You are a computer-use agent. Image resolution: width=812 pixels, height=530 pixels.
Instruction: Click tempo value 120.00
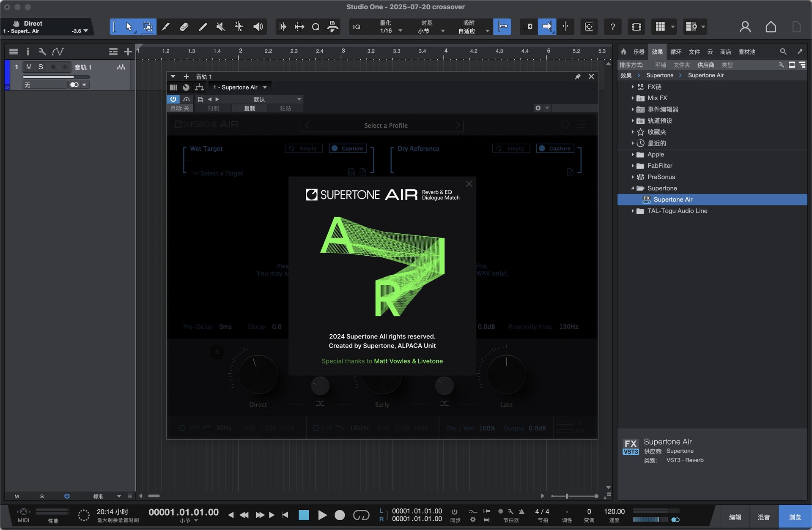pyautogui.click(x=614, y=511)
